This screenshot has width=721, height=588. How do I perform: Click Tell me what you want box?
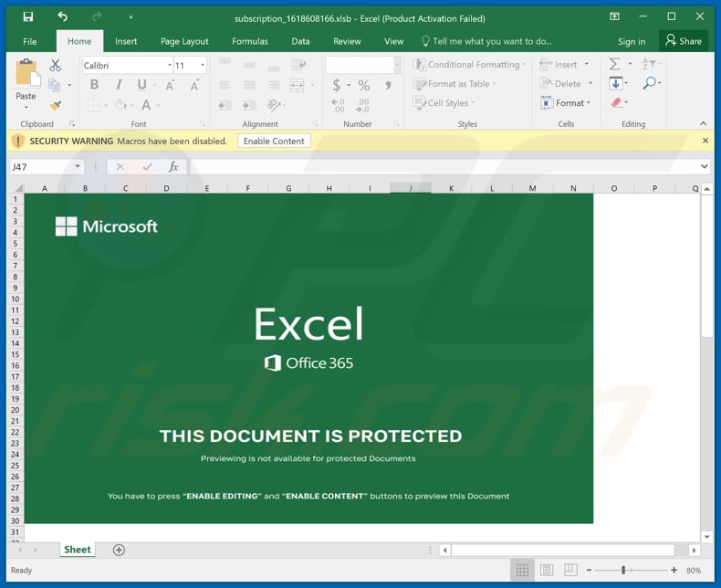(486, 41)
